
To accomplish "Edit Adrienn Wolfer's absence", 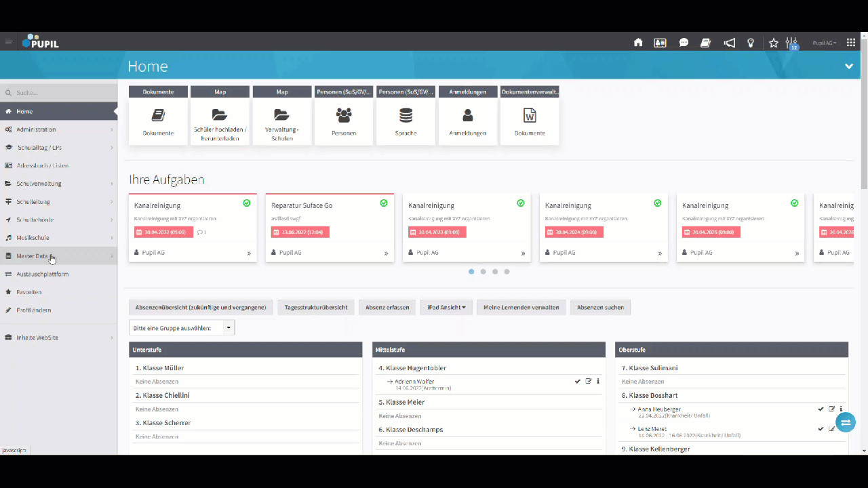I will (589, 382).
